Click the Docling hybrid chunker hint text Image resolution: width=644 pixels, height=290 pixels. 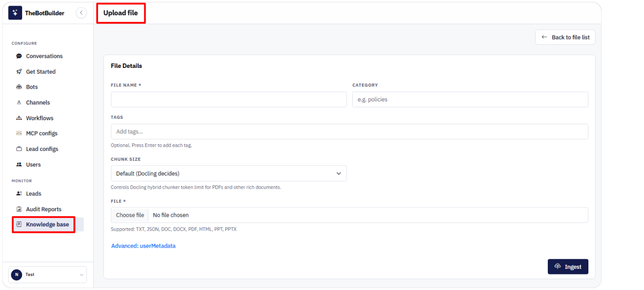coord(196,187)
